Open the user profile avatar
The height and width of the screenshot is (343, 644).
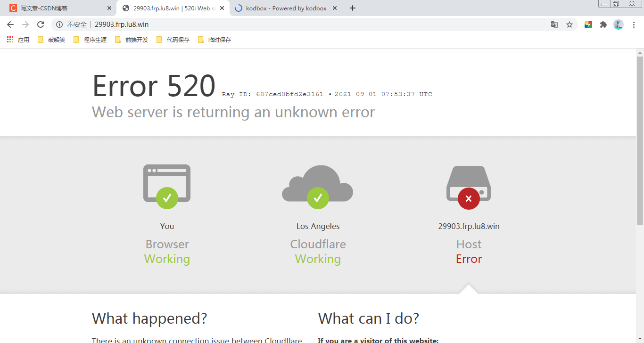coord(619,24)
